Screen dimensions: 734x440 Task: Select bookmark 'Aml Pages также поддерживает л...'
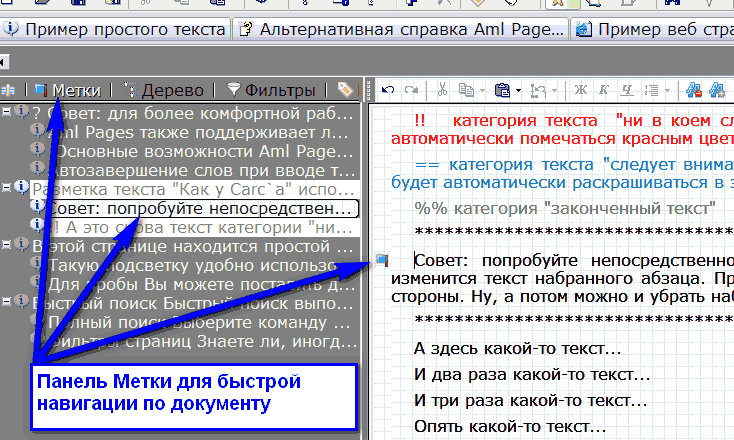(199, 132)
